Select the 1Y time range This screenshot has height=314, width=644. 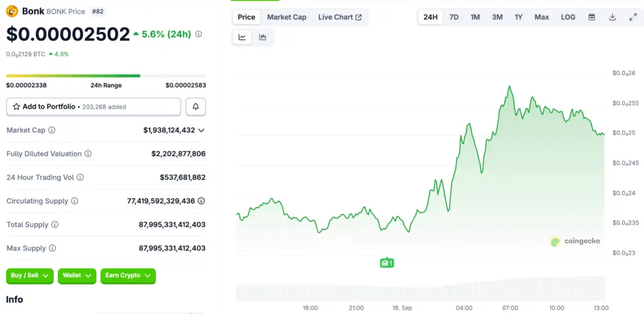click(519, 17)
